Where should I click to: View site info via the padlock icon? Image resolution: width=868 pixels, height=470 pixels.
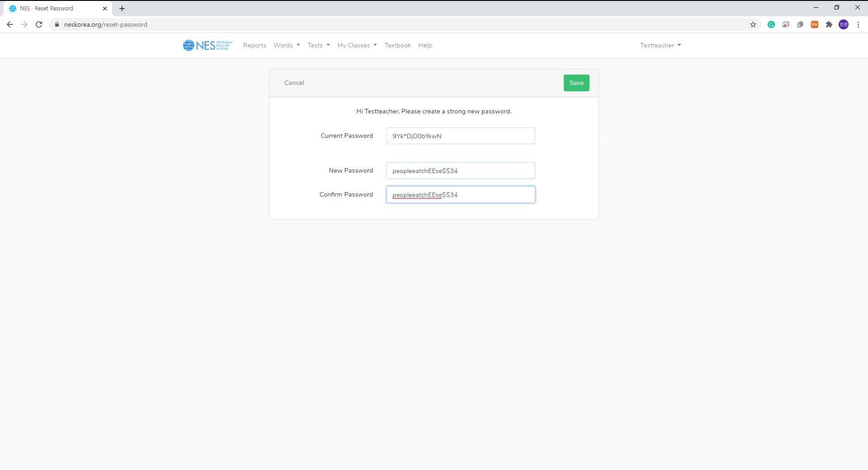click(x=57, y=24)
